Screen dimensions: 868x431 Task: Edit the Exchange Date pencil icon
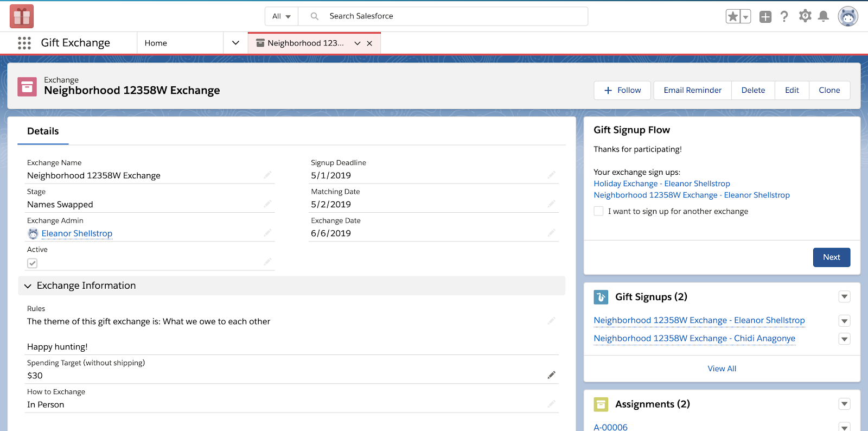click(551, 232)
